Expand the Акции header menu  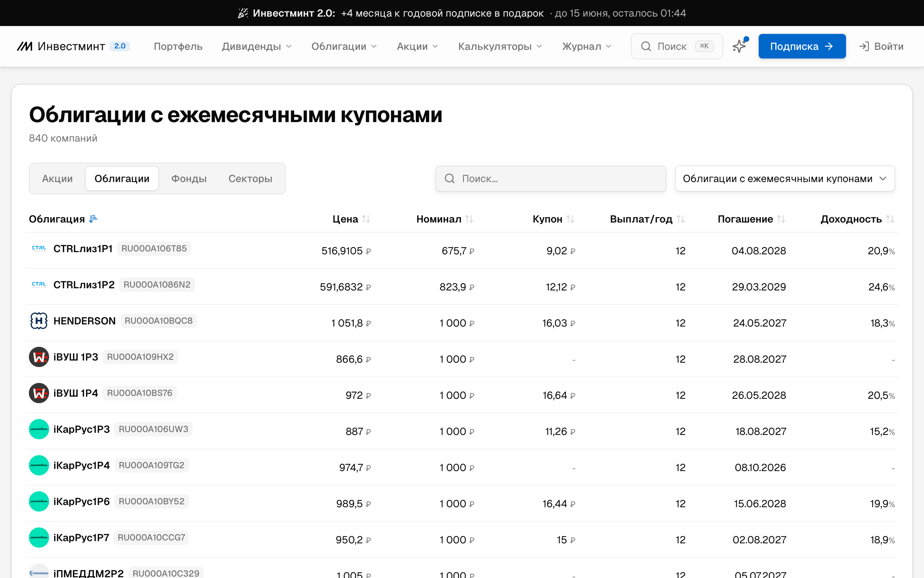click(417, 46)
